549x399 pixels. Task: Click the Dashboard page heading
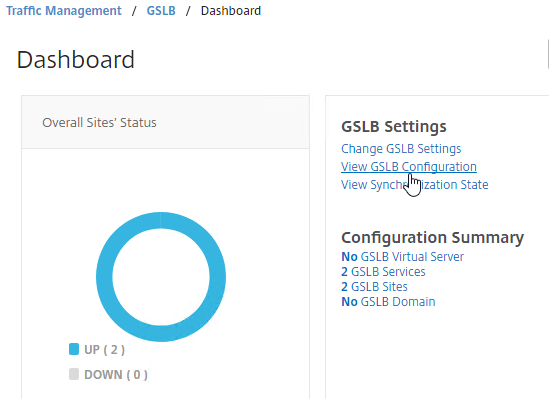coord(76,60)
